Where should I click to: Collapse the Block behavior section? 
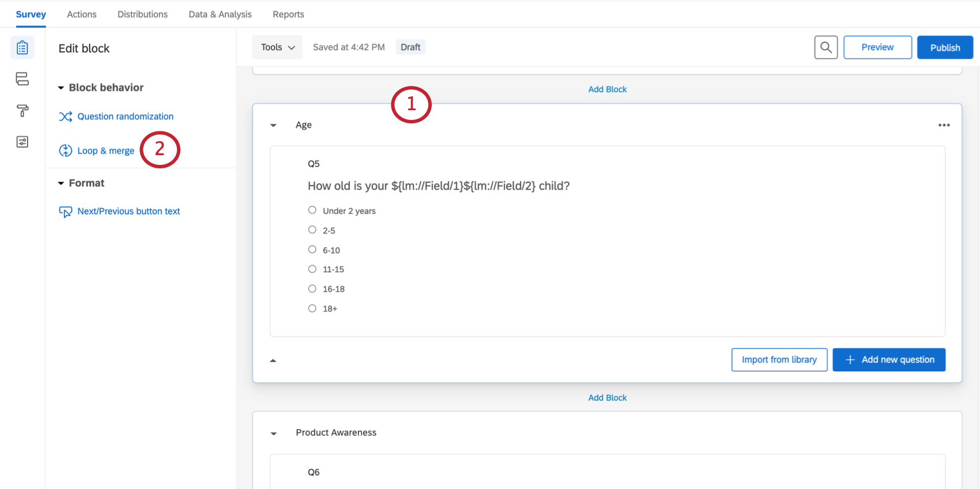[x=61, y=88]
